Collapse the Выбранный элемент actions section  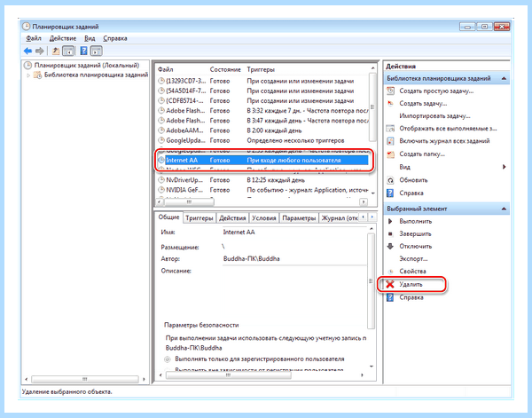point(504,209)
